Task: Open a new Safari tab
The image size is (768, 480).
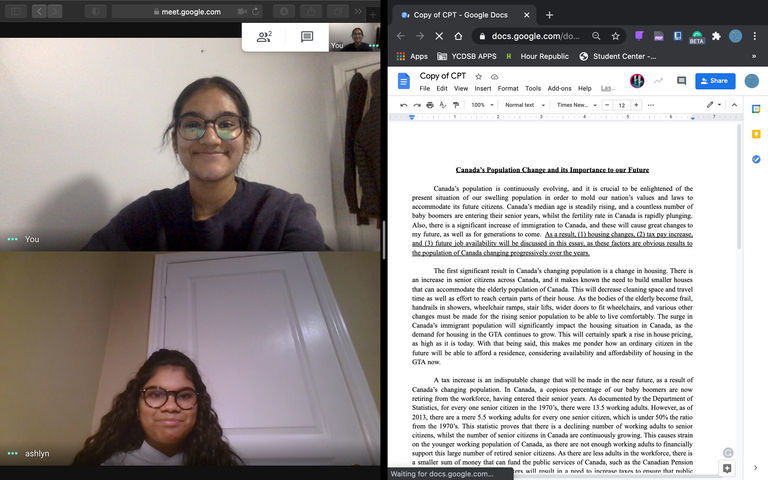Action: [x=372, y=14]
